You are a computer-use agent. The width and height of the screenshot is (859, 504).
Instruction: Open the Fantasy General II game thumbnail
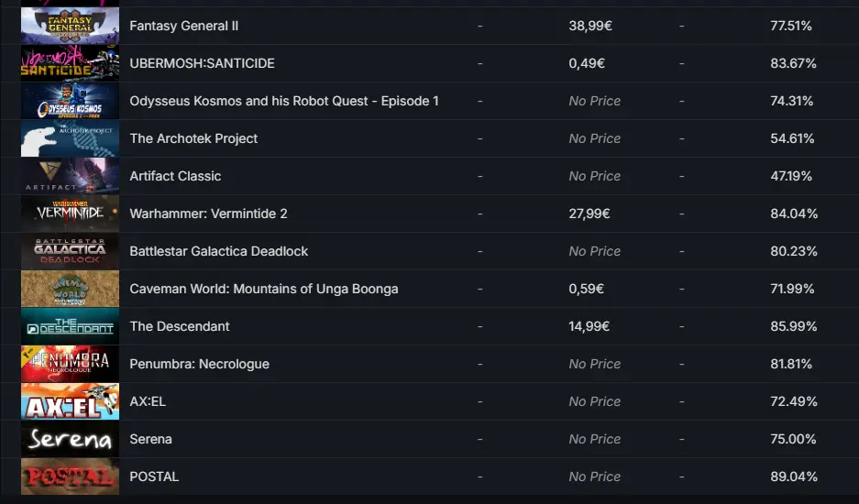(x=70, y=26)
